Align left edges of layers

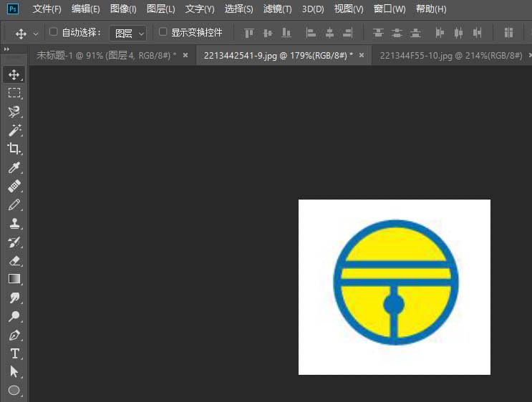click(x=311, y=33)
